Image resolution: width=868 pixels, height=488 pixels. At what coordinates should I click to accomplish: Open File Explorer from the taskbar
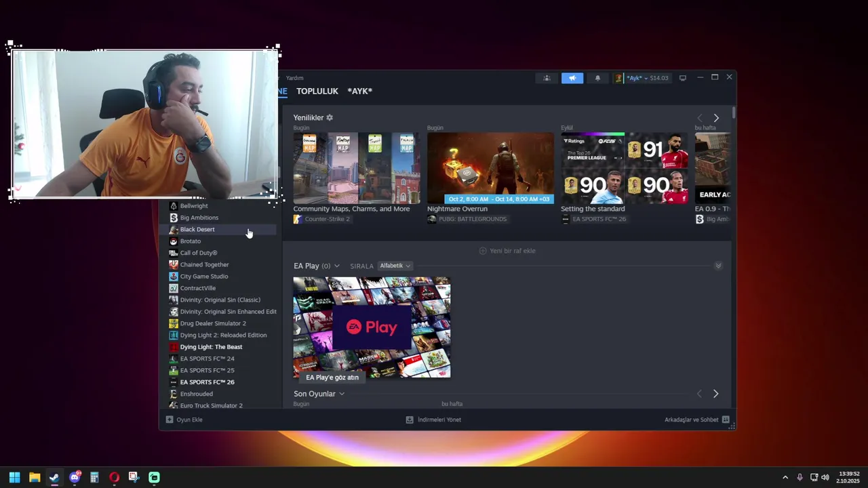(x=35, y=477)
